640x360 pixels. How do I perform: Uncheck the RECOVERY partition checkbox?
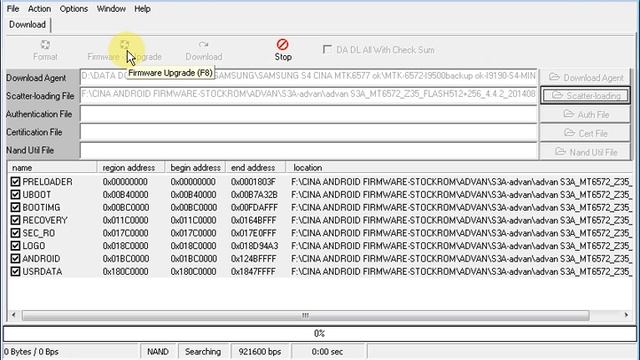pyautogui.click(x=16, y=220)
